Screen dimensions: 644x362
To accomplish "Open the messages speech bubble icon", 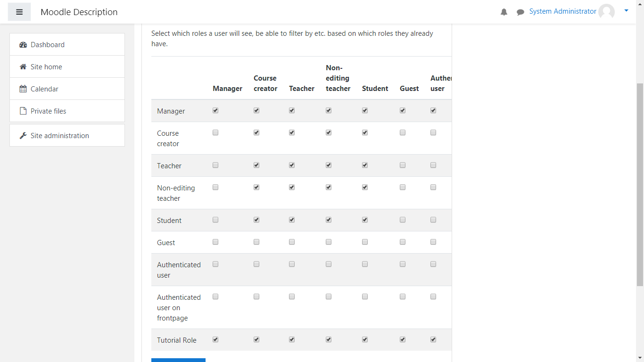I will [520, 12].
